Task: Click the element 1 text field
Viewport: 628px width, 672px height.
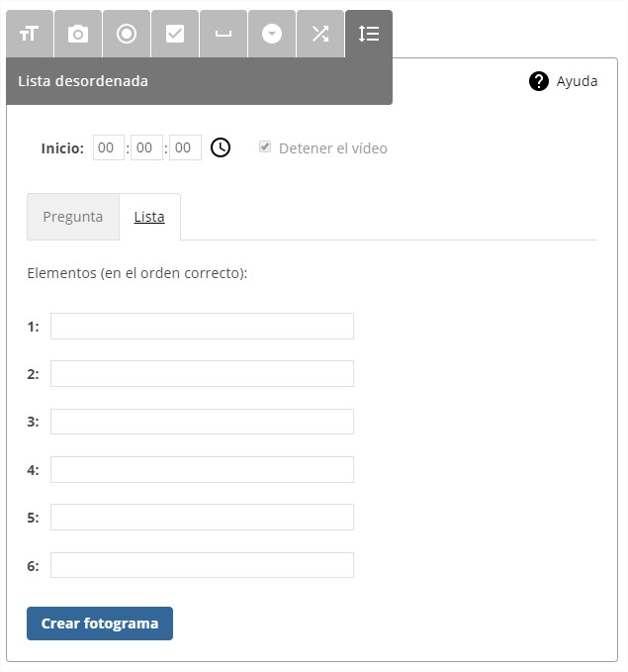Action: coord(202,327)
